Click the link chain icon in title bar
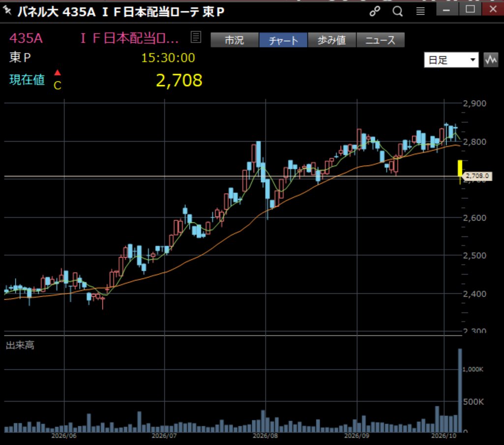 pos(375,11)
